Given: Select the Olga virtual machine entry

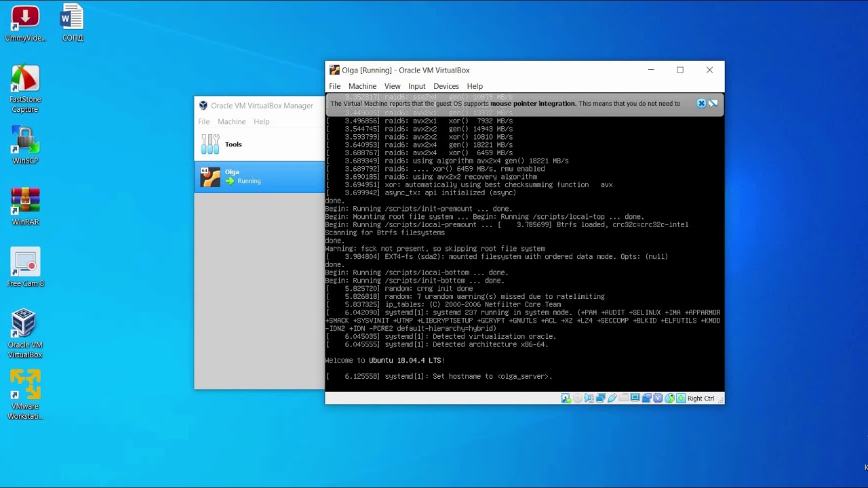Looking at the screenshot, I should pyautogui.click(x=260, y=177).
